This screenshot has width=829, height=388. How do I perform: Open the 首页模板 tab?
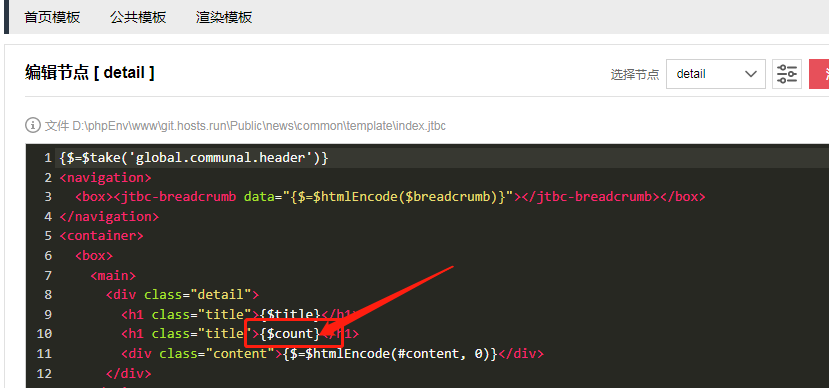(52, 17)
